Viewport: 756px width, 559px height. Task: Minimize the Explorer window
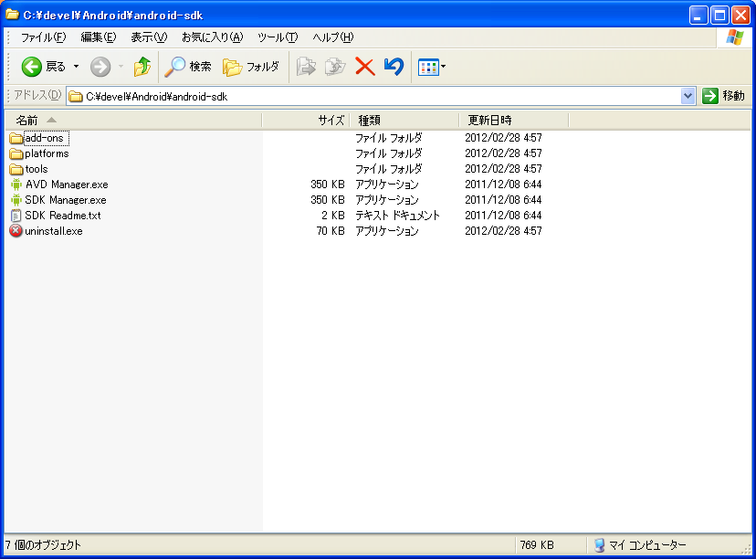pyautogui.click(x=698, y=15)
